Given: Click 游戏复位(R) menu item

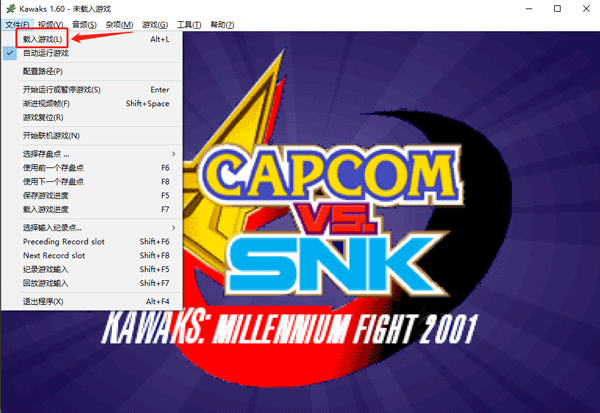Looking at the screenshot, I should coord(91,118).
